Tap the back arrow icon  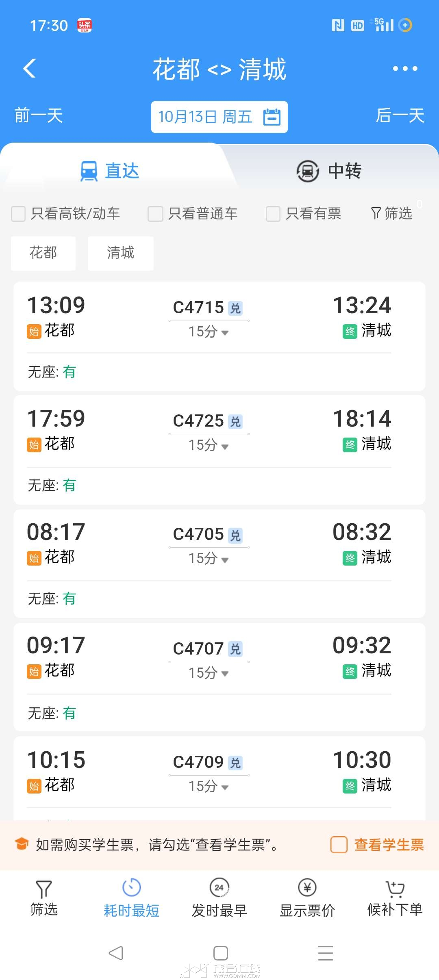[30, 68]
